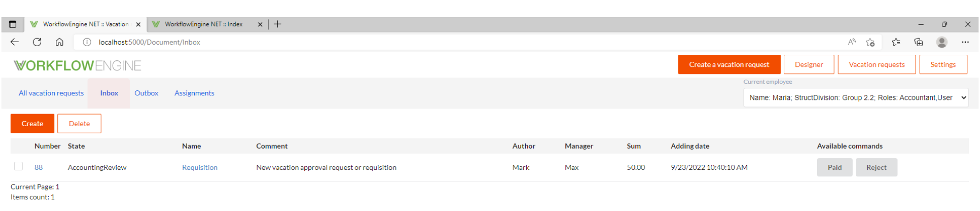Open browser settings ellipsis menu
Image resolution: width=980 pixels, height=211 pixels.
point(965,42)
